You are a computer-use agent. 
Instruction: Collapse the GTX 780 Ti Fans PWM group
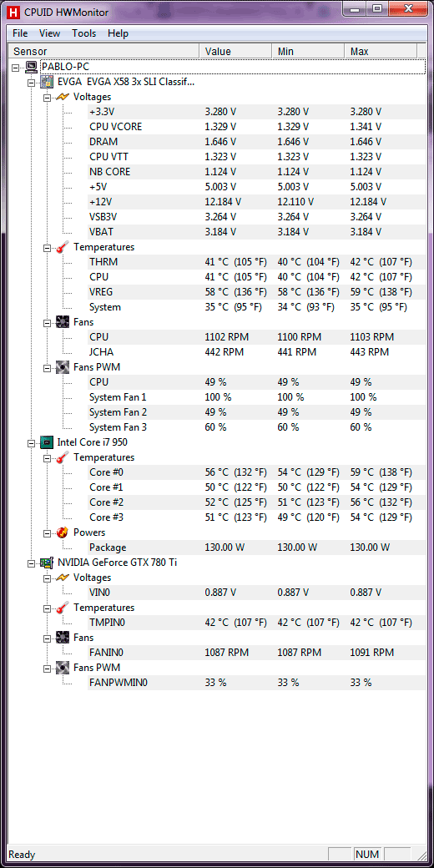47,669
